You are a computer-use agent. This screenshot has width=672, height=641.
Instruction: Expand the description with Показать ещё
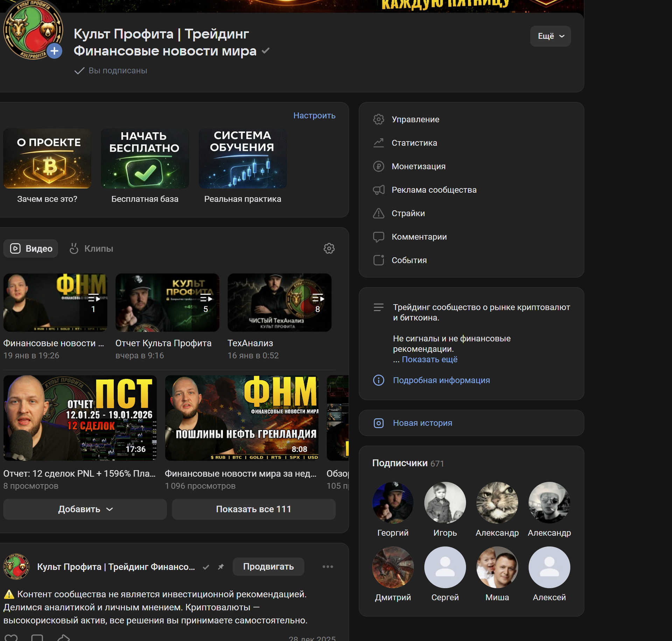[x=429, y=360]
